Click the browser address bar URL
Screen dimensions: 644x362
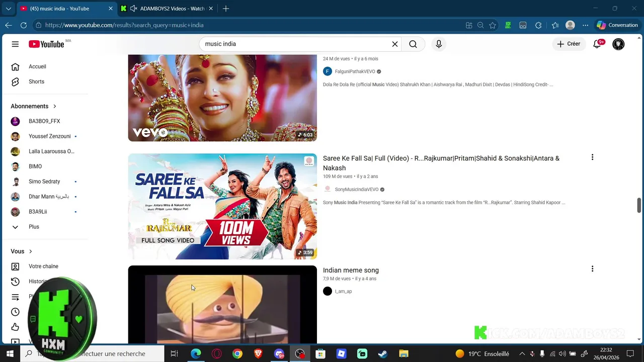(124, 25)
